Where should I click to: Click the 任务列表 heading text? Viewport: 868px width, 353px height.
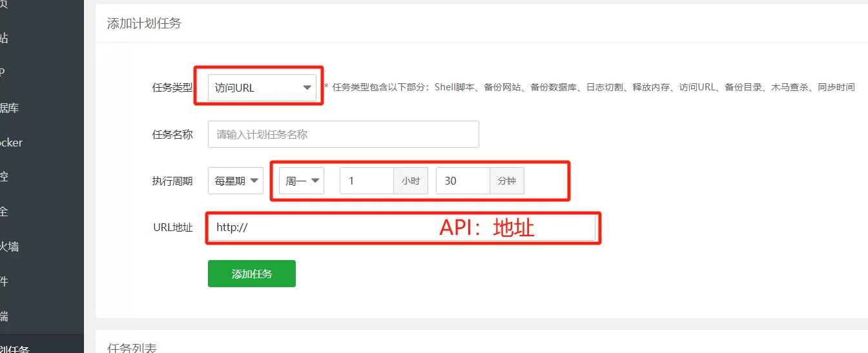[x=132, y=348]
